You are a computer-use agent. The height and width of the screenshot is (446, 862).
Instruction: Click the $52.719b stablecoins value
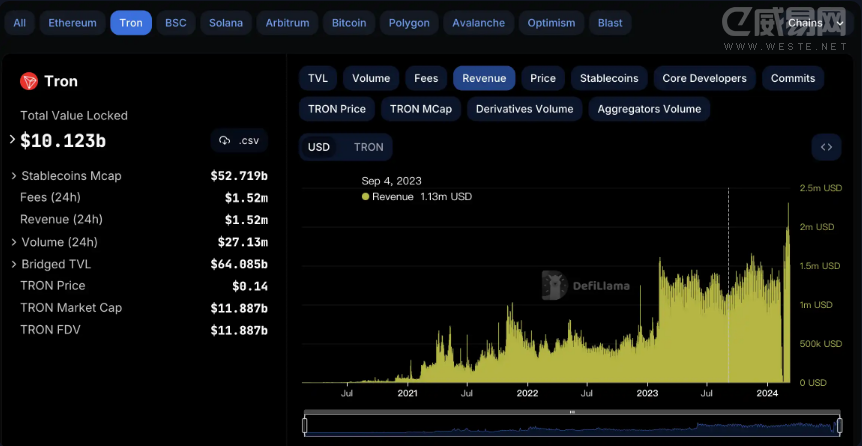[239, 176]
